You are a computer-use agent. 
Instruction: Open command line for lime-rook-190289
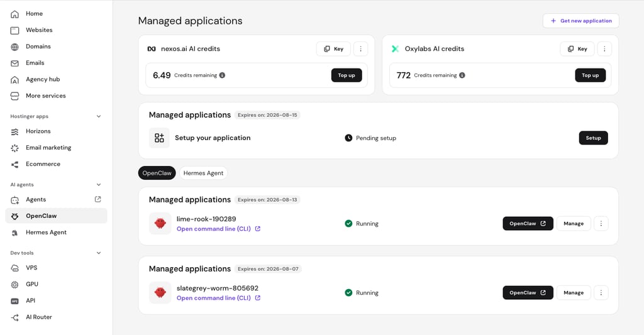pos(218,229)
